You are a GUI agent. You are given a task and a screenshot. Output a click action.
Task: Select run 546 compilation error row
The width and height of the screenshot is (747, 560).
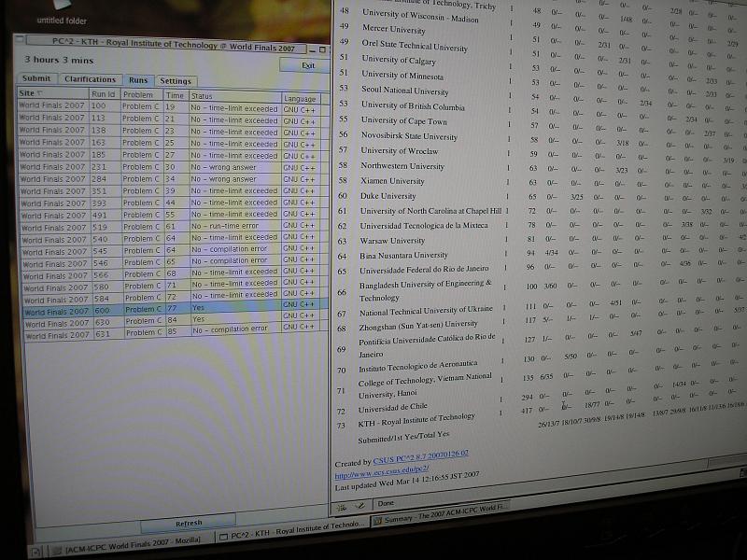tap(176, 261)
